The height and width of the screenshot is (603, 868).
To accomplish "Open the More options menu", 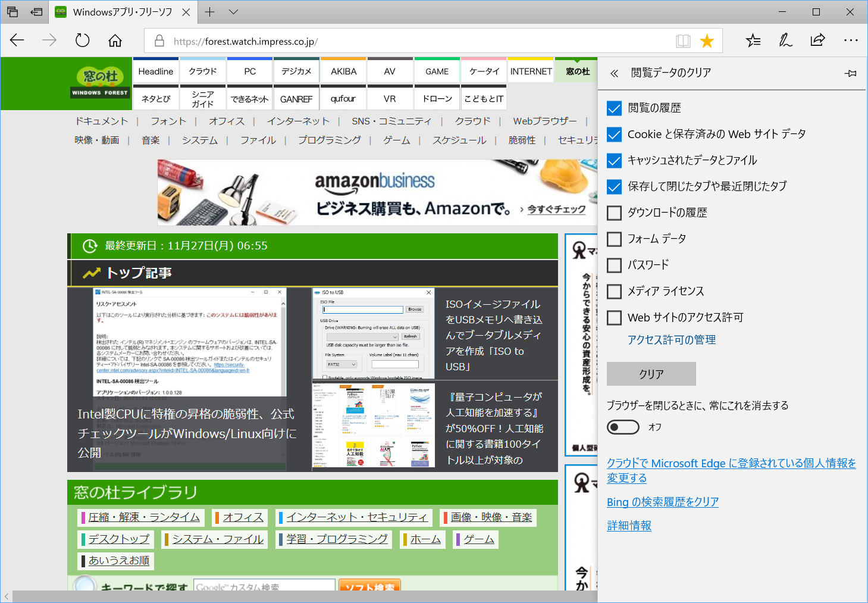I will (x=851, y=40).
